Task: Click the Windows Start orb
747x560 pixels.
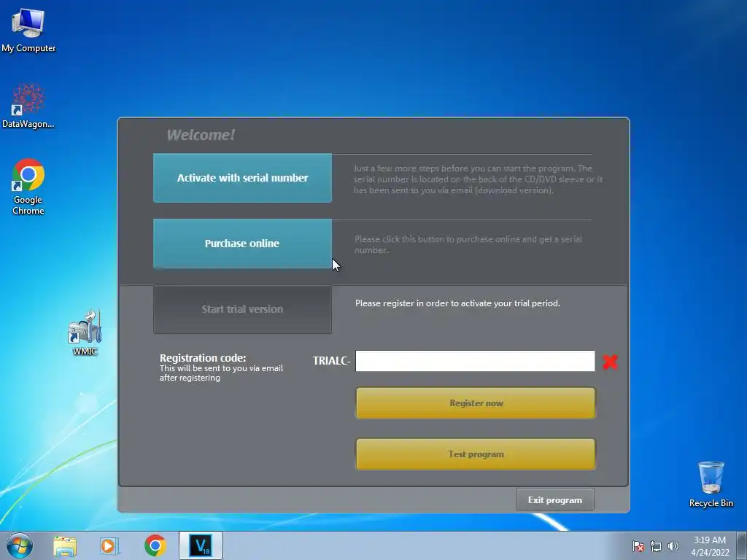Action: pyautogui.click(x=20, y=545)
